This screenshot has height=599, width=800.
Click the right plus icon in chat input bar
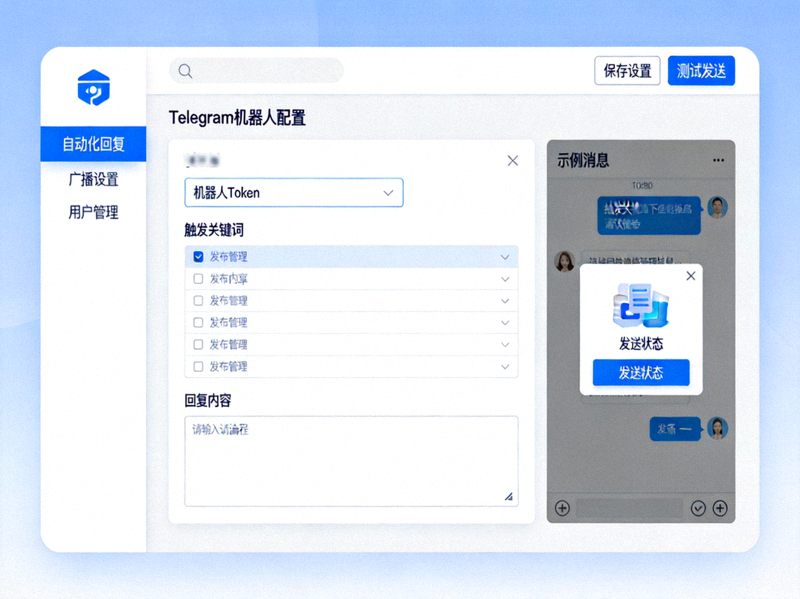click(x=719, y=508)
